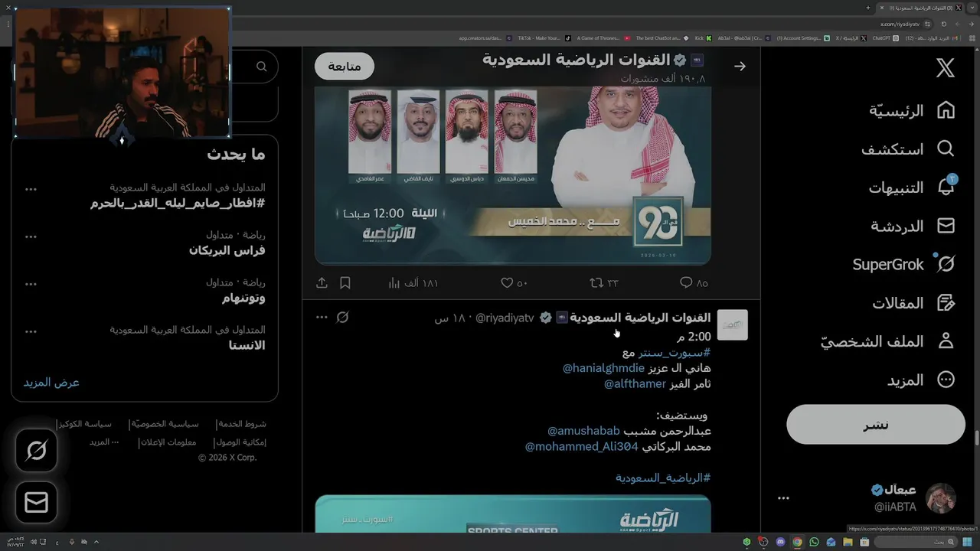
Task: Open استكشف explore in sidebar
Action: pos(908,149)
